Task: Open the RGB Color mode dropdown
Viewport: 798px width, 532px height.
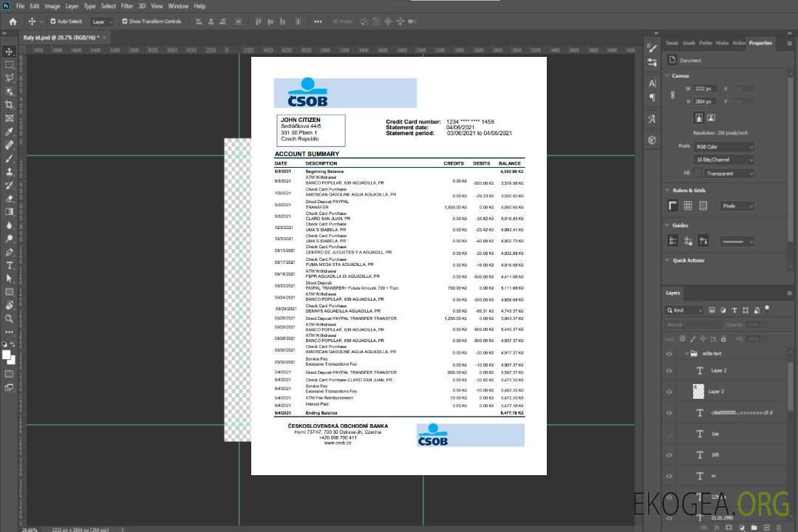Action: [x=724, y=146]
